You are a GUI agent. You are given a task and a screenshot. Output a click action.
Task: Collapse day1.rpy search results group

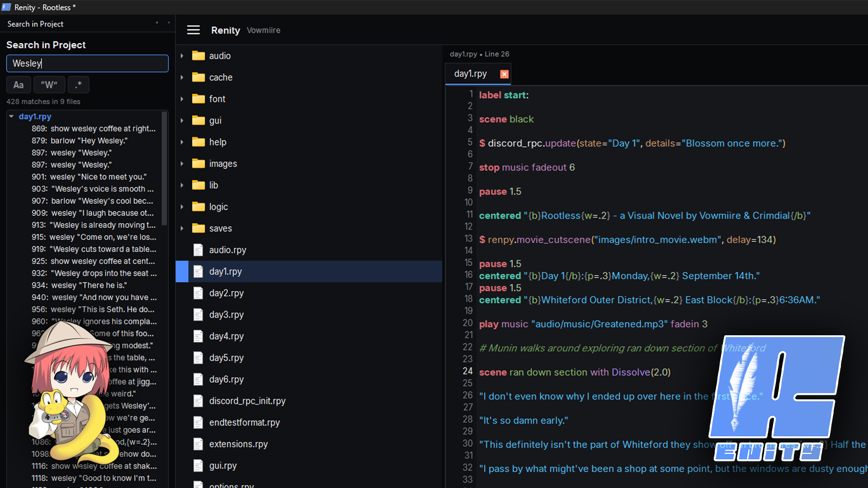(x=11, y=116)
